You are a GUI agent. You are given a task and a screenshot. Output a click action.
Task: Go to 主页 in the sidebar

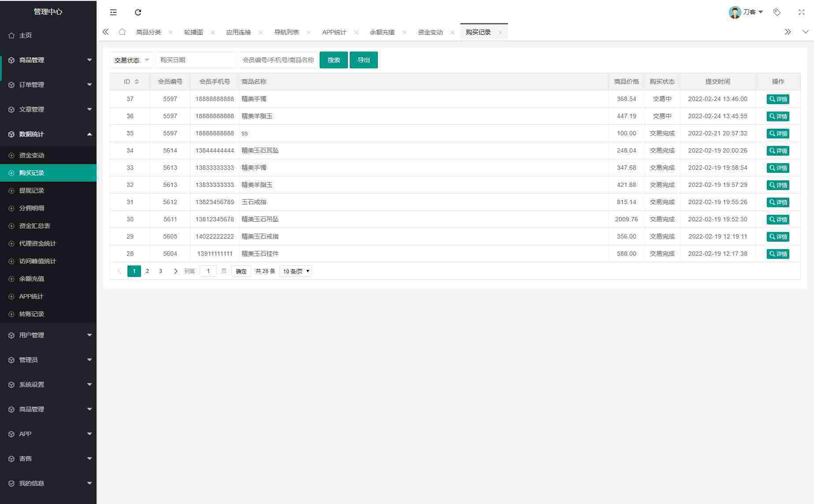(x=48, y=35)
